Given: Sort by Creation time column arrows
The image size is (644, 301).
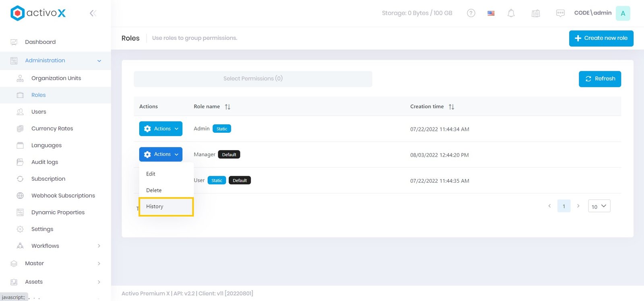Looking at the screenshot, I should [451, 107].
